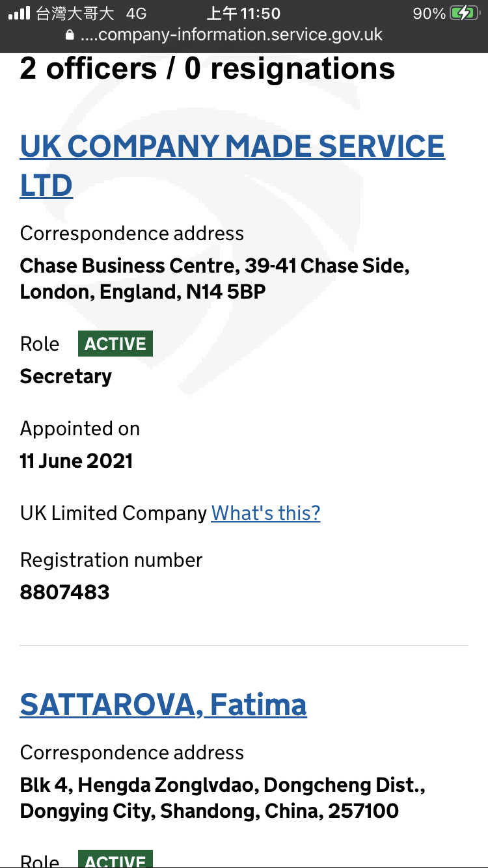This screenshot has width=488, height=868.
Task: Tap the 90% battery percentage text
Action: coord(429,13)
